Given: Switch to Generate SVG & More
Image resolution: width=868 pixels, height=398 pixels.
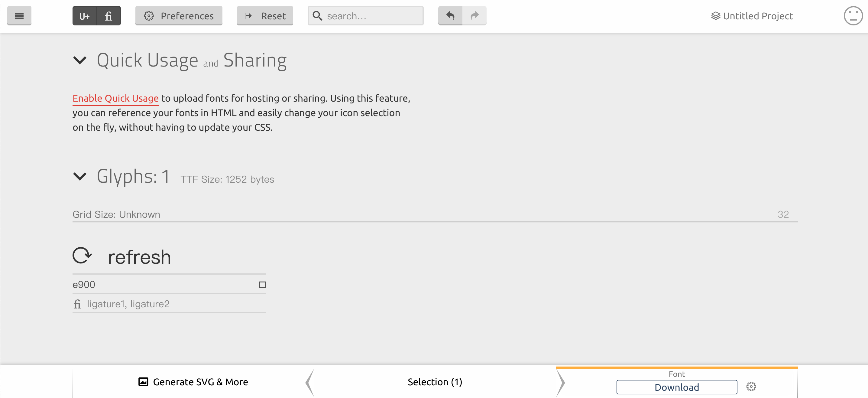Looking at the screenshot, I should tap(193, 382).
